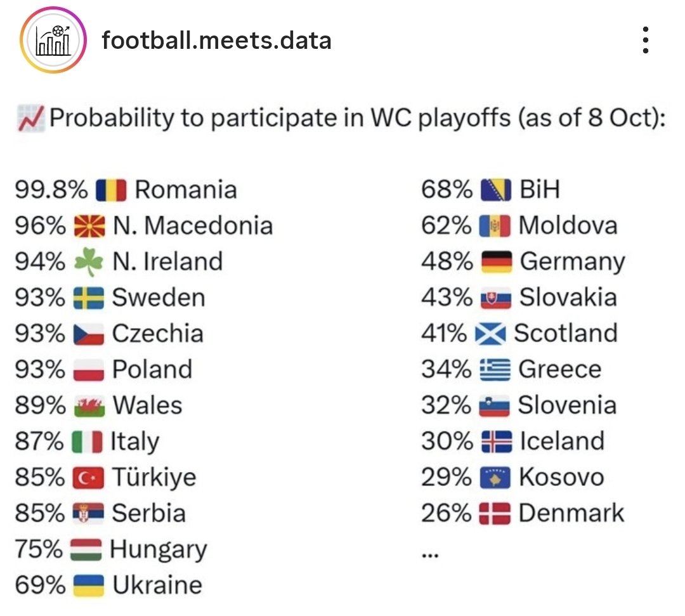Click the Türkiye flag icon
Viewport: 685px width, 616px height.
(x=89, y=478)
